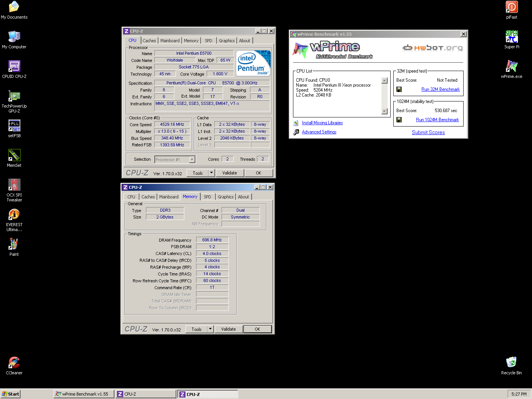Close the wPrime Benchmark window
The height and width of the screenshot is (399, 532).
464,34
